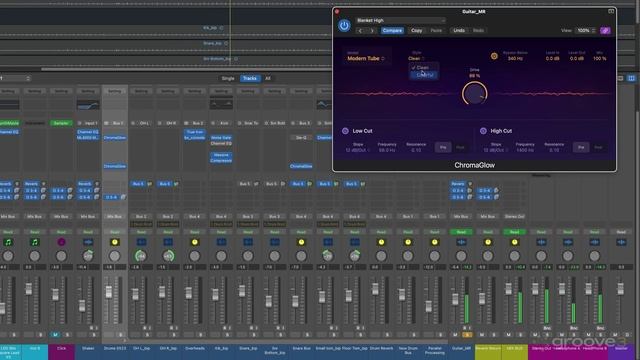Open Stereo Out output slot
640x360 pixels.
click(514, 216)
